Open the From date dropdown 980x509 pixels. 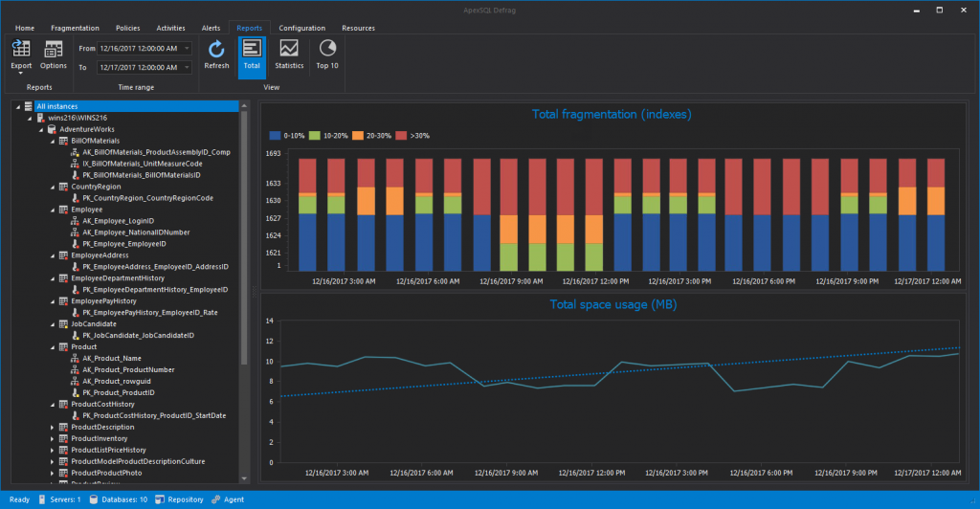186,48
